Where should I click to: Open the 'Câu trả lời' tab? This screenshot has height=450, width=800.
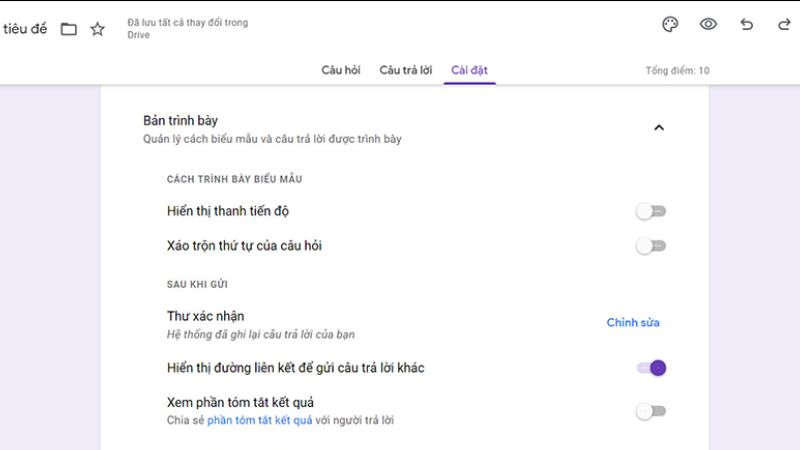point(406,70)
